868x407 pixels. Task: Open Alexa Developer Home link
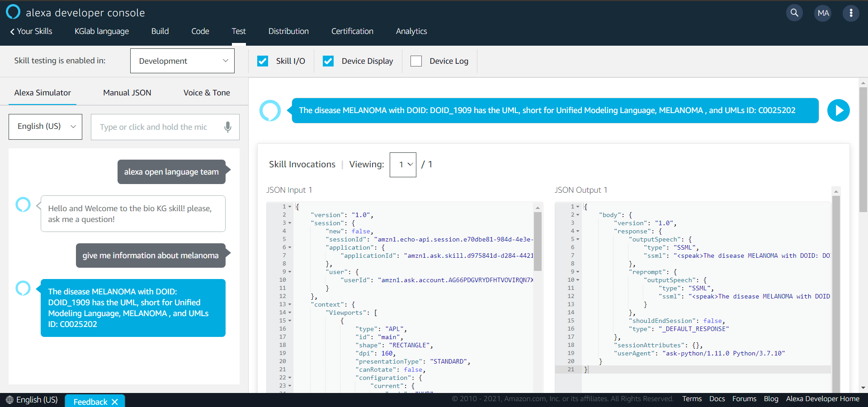823,399
